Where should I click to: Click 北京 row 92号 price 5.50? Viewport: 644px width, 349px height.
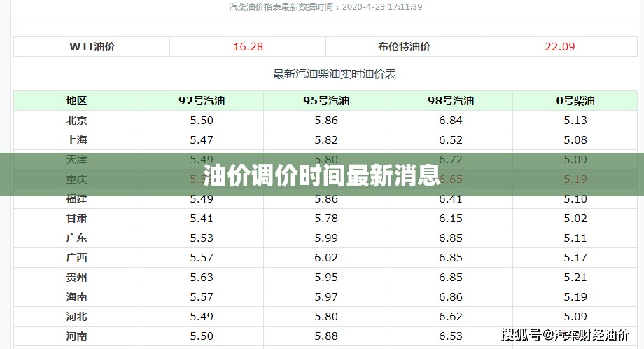[202, 121]
